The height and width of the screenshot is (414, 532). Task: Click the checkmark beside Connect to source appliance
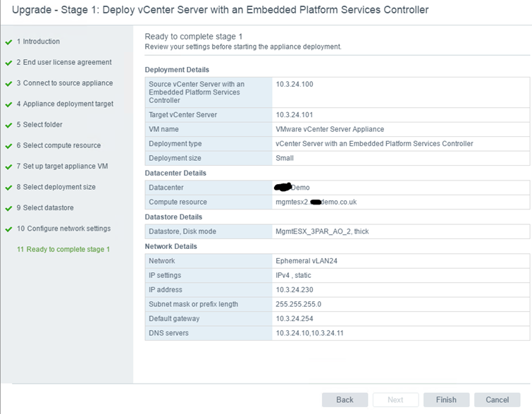click(x=9, y=84)
